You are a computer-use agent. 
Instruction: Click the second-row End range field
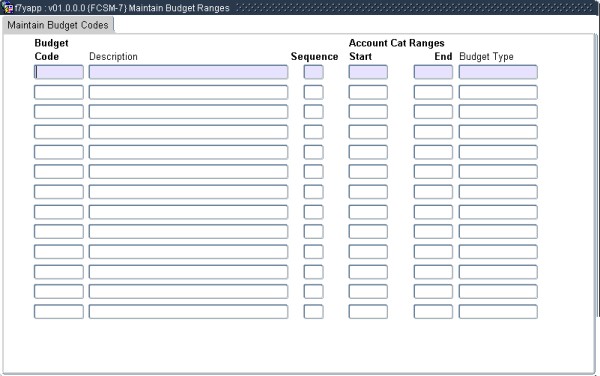[433, 92]
